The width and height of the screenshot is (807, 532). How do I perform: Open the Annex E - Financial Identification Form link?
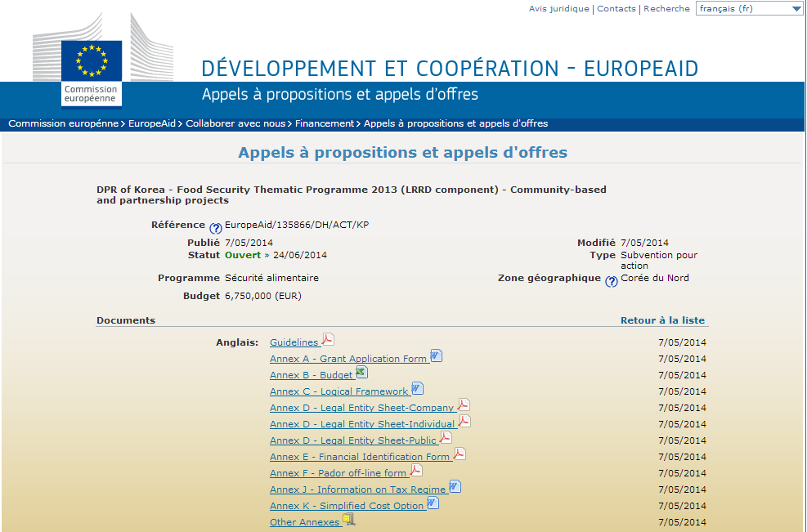click(x=360, y=457)
